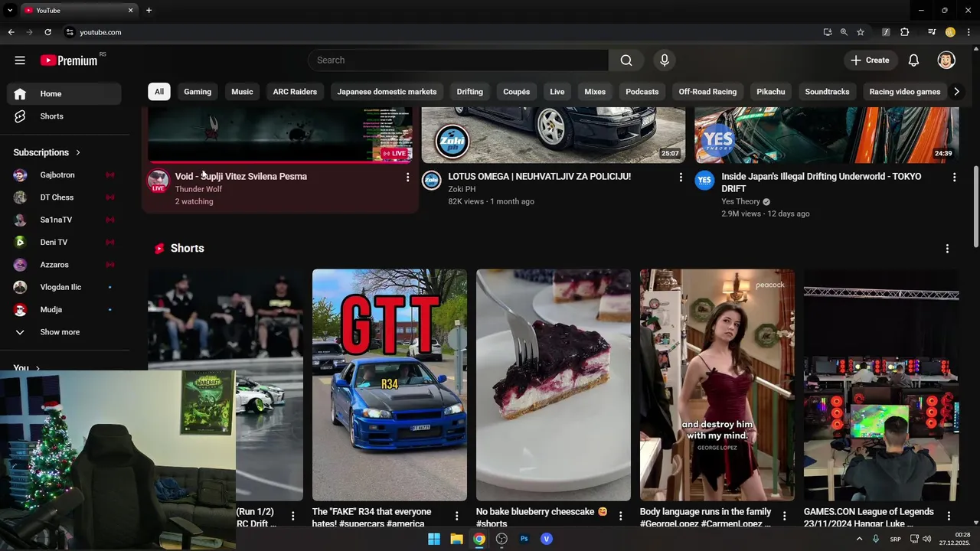Select Japanese domestic markets chip
This screenshot has width=980, height=551.
pos(387,92)
